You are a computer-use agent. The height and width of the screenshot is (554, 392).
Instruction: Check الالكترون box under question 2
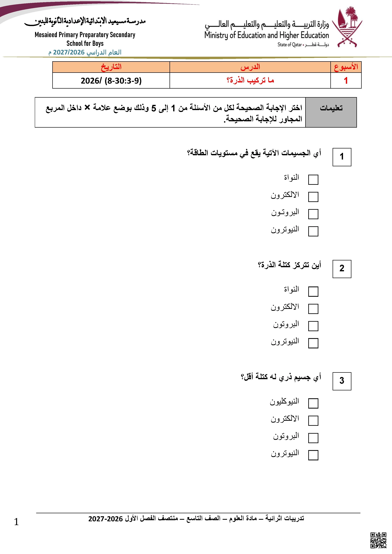[313, 309]
